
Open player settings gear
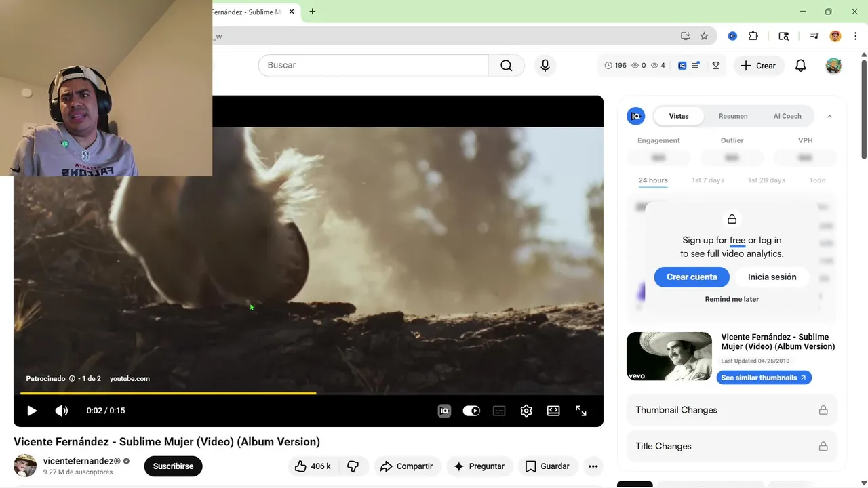tap(526, 411)
